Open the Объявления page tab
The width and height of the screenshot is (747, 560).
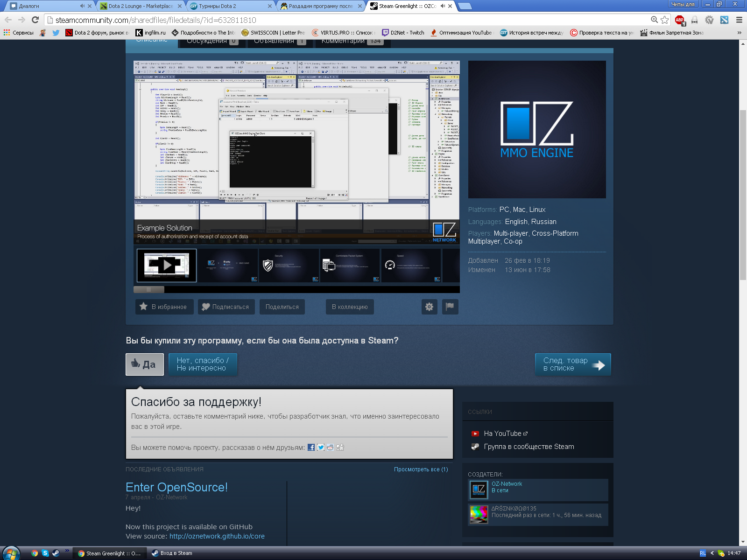tap(280, 42)
